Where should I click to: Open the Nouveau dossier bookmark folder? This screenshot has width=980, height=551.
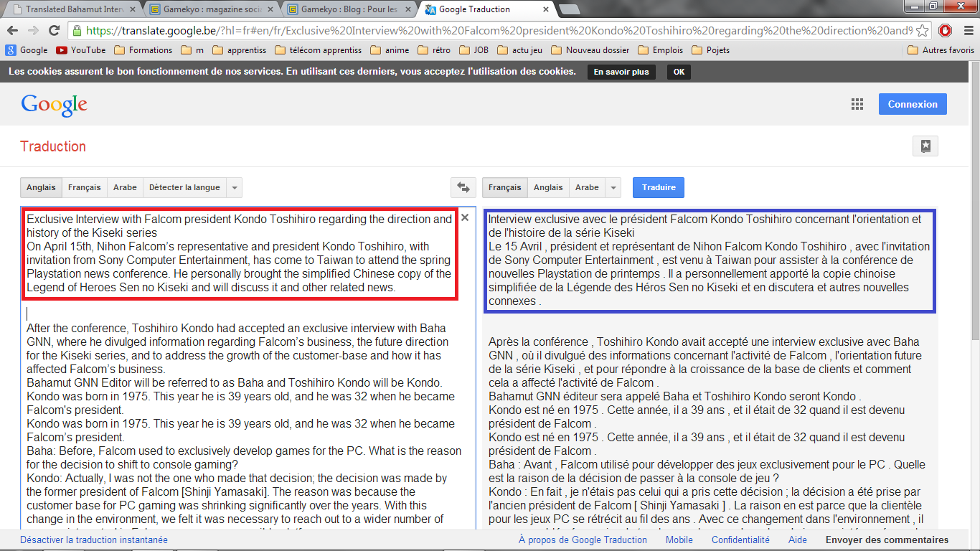[x=590, y=50]
